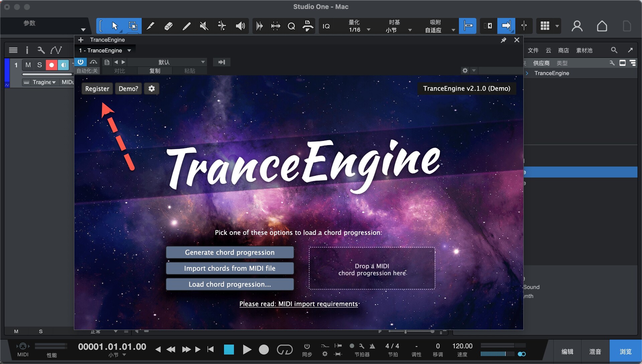Select the Bend tool
This screenshot has width=642, height=364.
click(222, 26)
